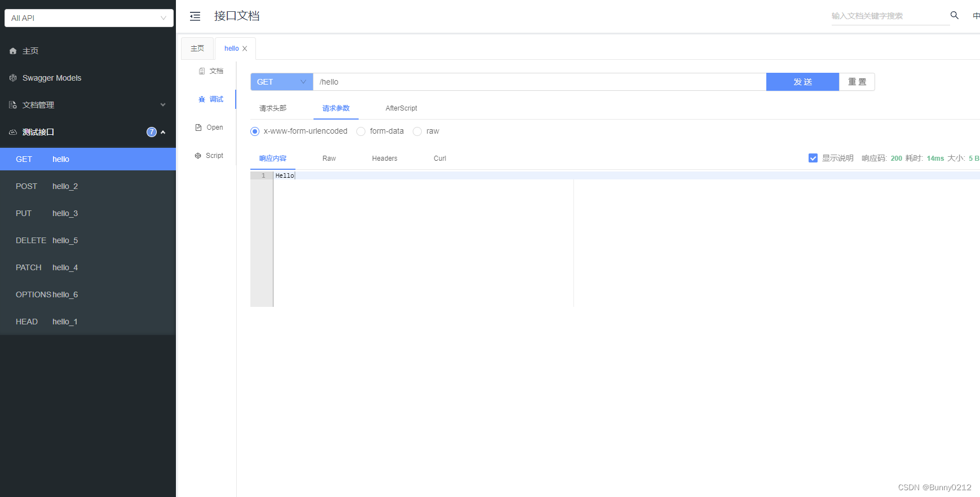Click the sidebar collapse menu icon
Viewport: 980px width, 497px height.
pos(195,16)
